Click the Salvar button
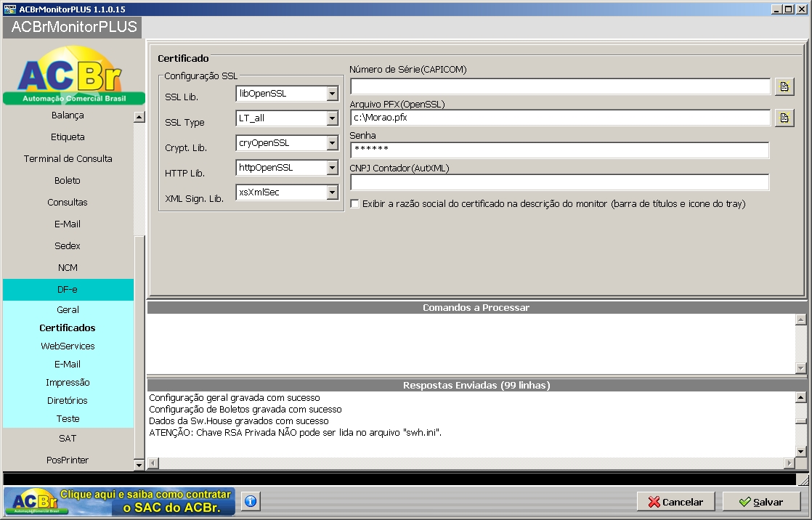Image resolution: width=812 pixels, height=520 pixels. [x=760, y=502]
